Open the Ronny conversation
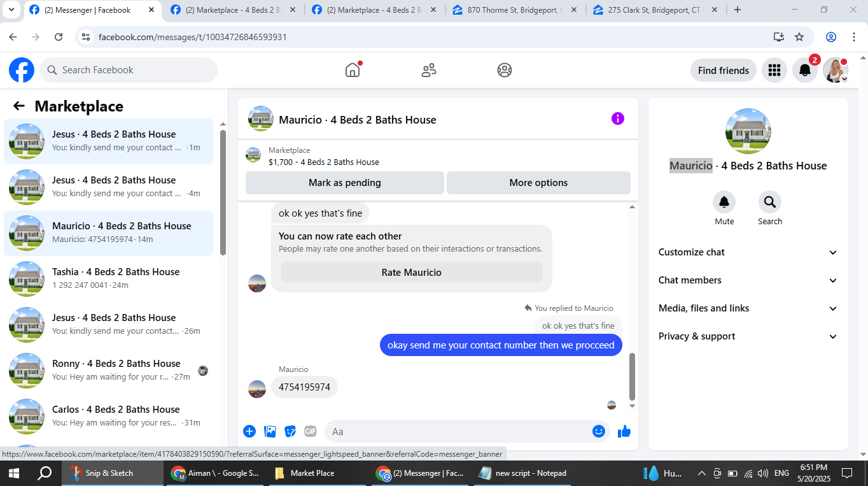 108,370
